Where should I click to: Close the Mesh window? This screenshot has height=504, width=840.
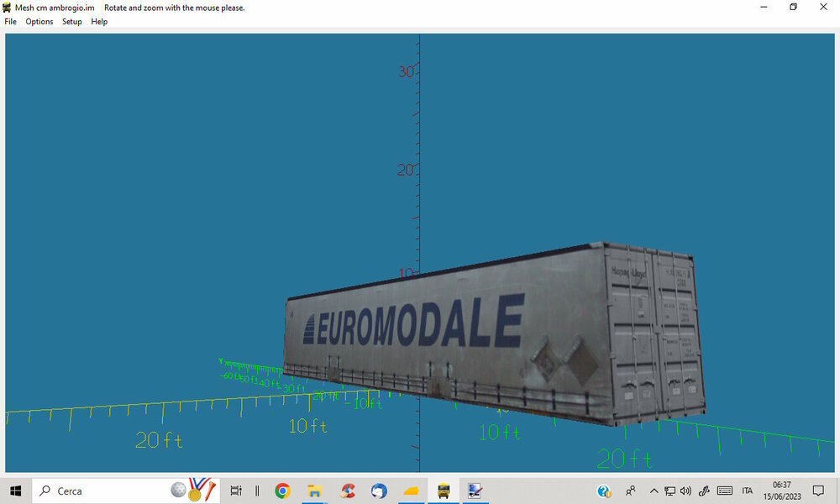tap(823, 7)
